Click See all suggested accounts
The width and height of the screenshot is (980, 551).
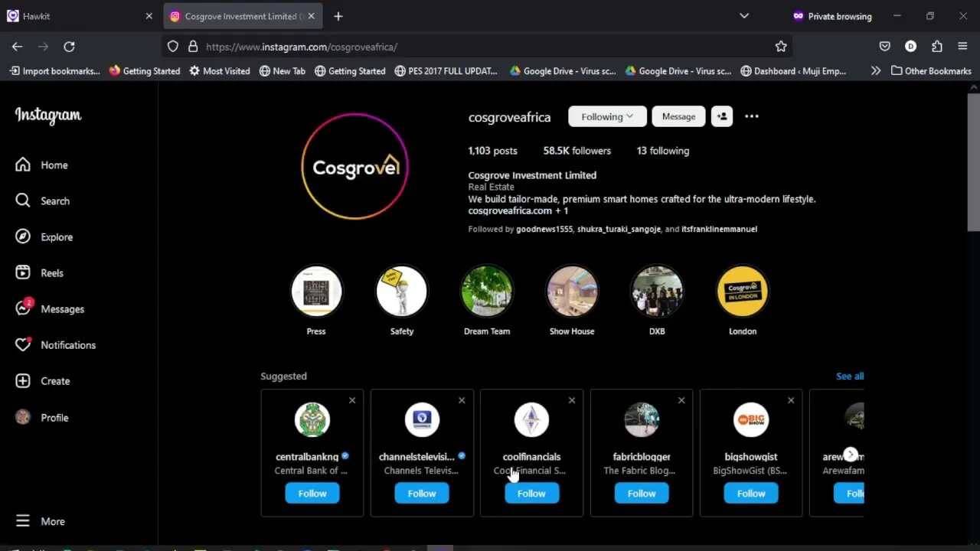tap(850, 376)
